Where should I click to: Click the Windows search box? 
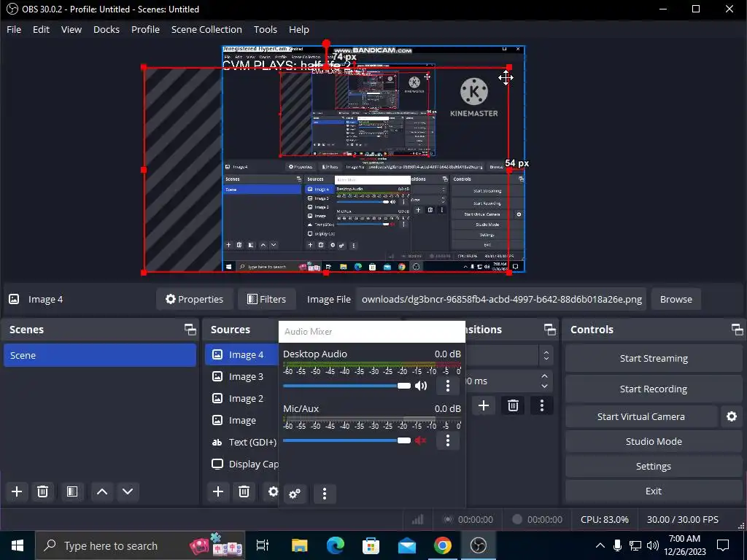pyautogui.click(x=140, y=545)
